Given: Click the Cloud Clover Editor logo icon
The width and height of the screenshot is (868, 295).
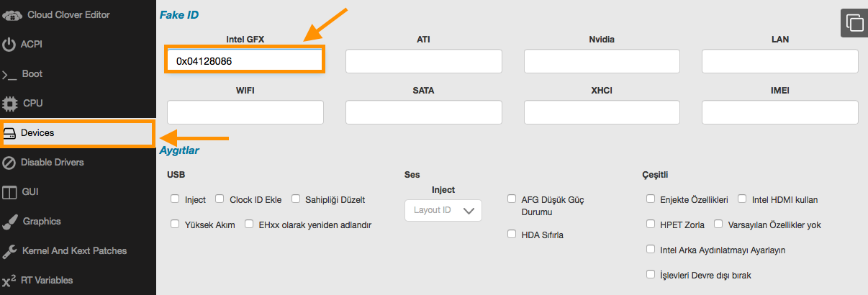Looking at the screenshot, I should tap(12, 14).
